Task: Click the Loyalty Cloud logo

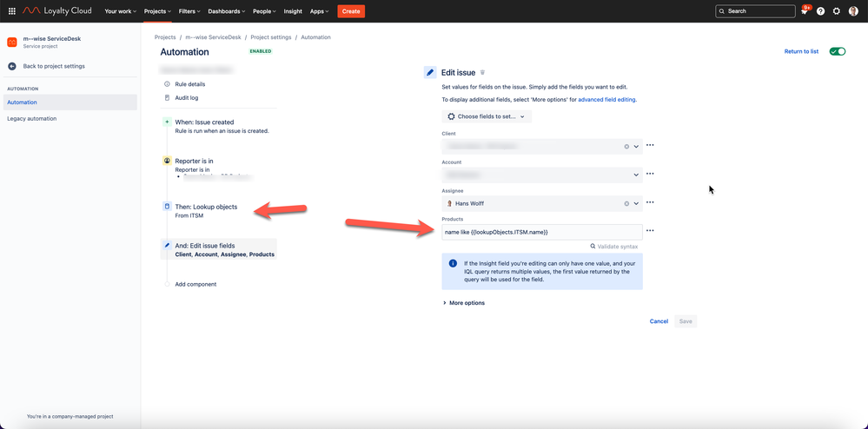Action: pos(57,11)
